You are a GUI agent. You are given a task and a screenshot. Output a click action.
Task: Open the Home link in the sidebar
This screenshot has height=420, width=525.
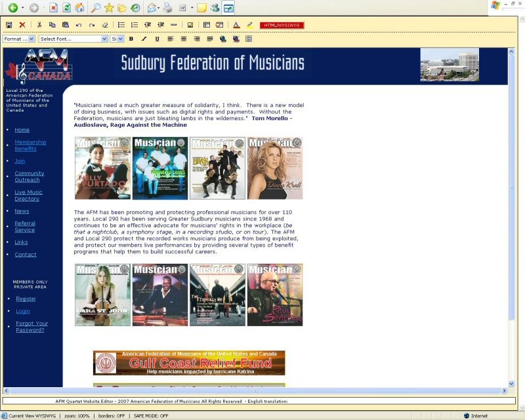[x=22, y=130]
